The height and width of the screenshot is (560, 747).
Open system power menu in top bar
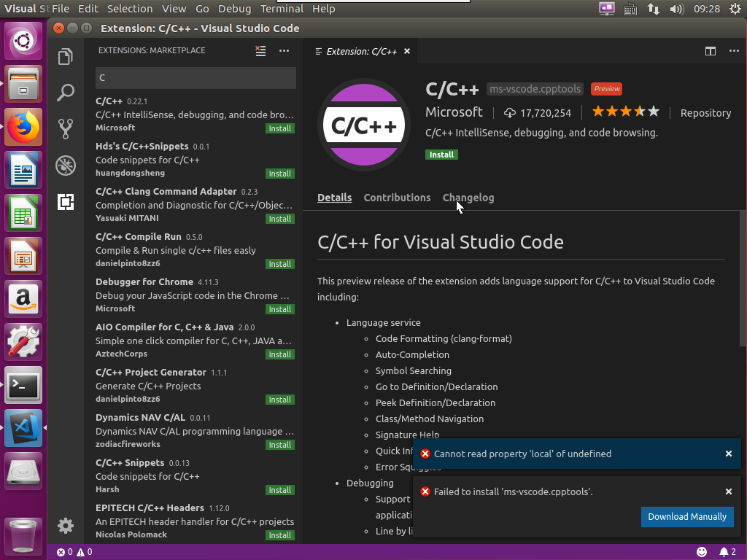tap(735, 9)
